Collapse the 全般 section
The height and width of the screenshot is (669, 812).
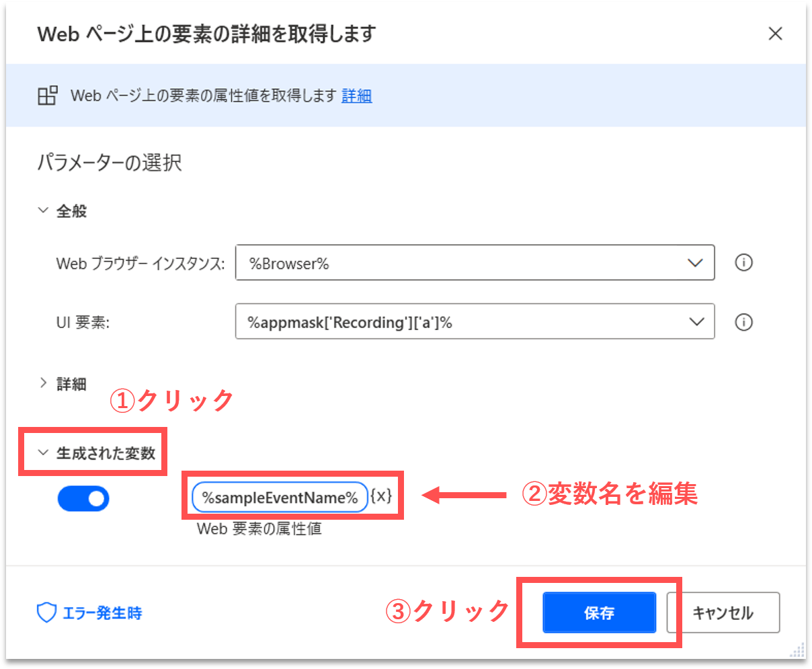click(x=44, y=211)
